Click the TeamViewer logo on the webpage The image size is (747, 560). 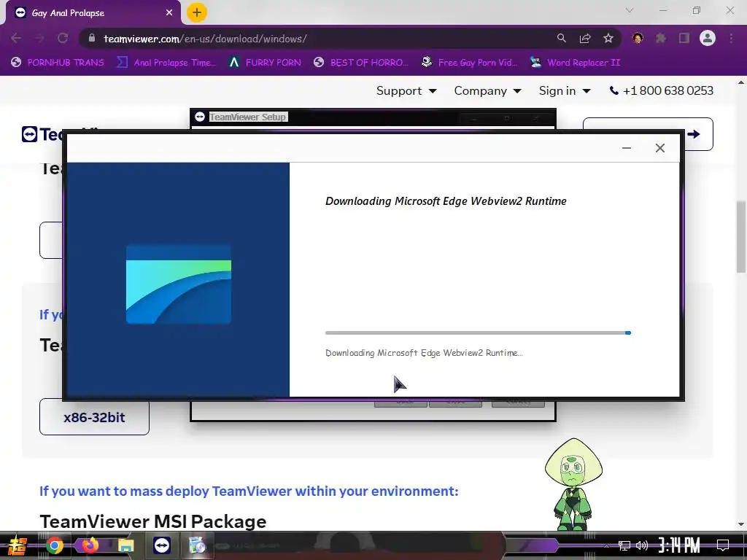pos(42,134)
